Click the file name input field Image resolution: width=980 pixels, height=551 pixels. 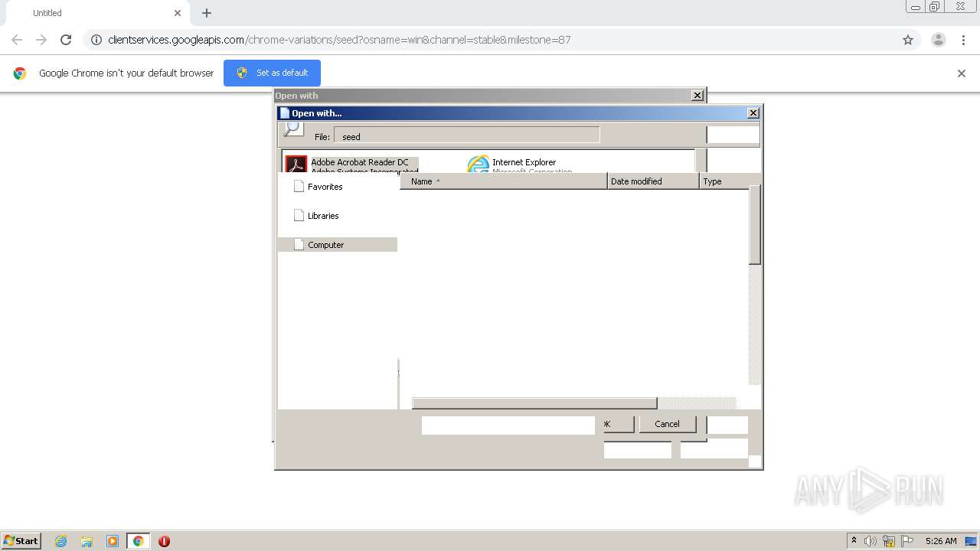point(508,425)
